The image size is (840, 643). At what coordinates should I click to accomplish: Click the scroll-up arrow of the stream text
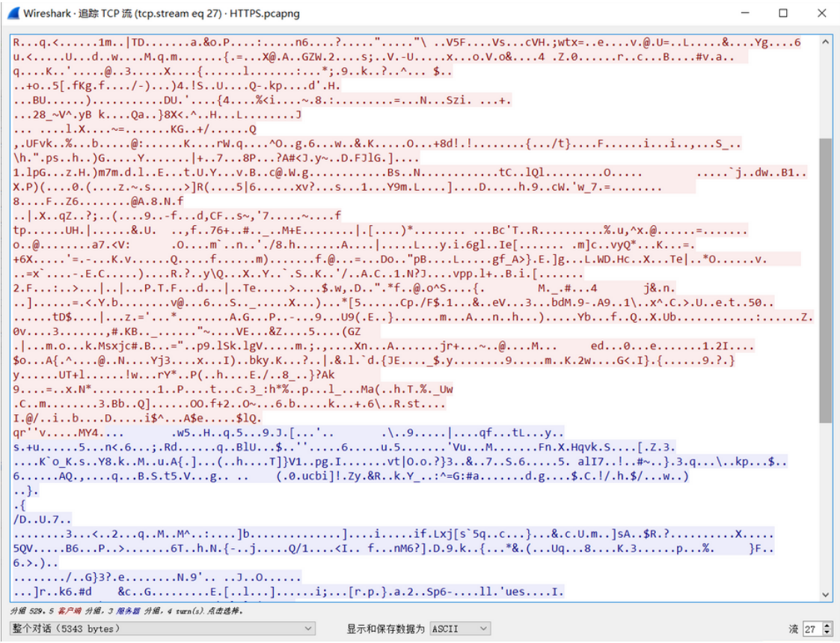pyautogui.click(x=826, y=42)
